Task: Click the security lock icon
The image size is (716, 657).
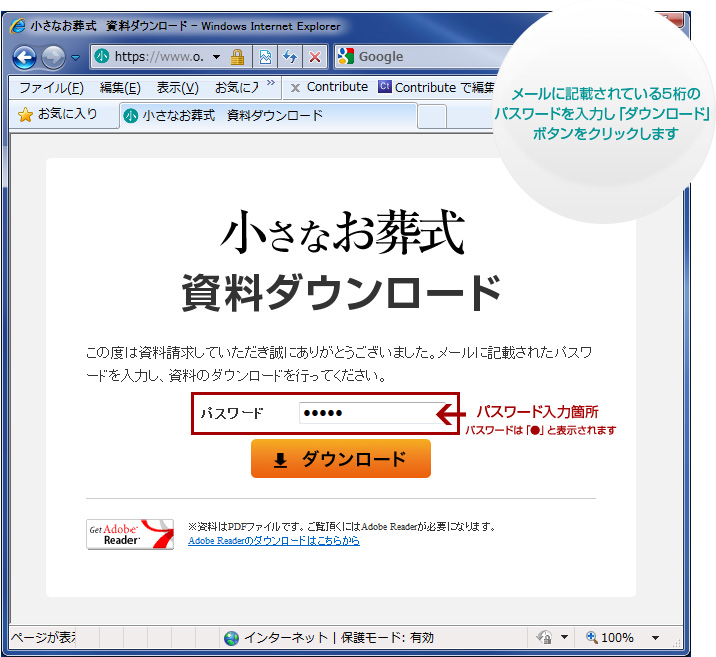Action: [x=237, y=57]
